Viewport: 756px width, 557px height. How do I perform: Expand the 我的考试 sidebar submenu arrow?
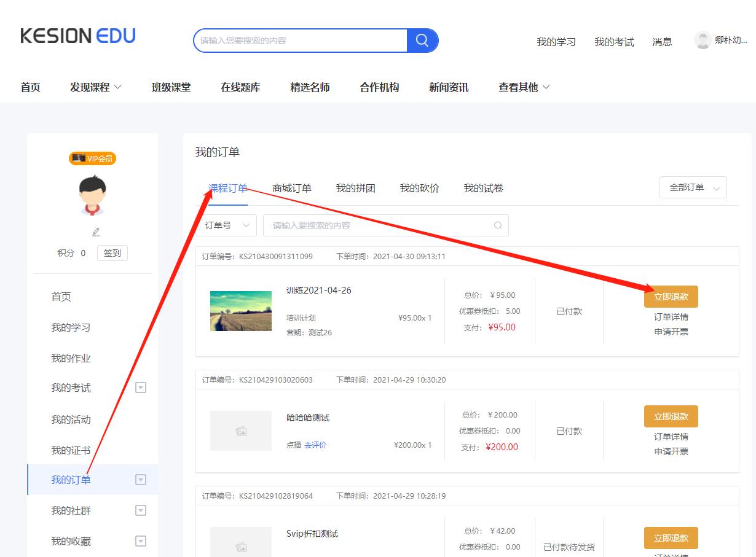(x=141, y=388)
